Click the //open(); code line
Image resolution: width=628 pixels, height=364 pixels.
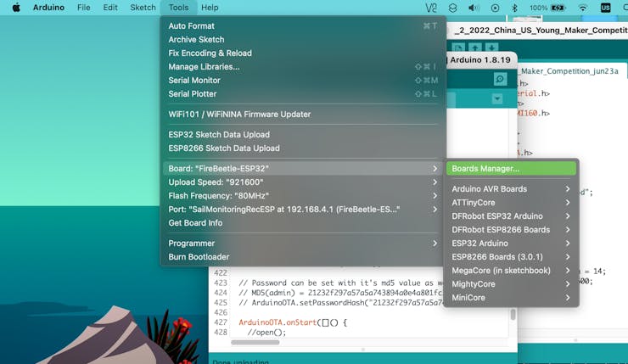pyautogui.click(x=266, y=333)
